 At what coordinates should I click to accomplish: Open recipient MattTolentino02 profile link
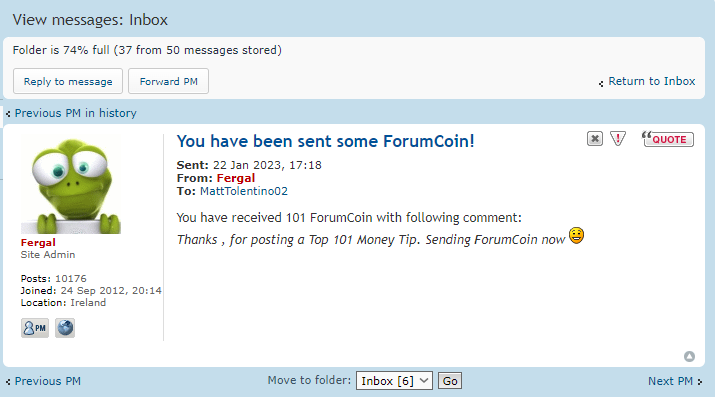(244, 191)
